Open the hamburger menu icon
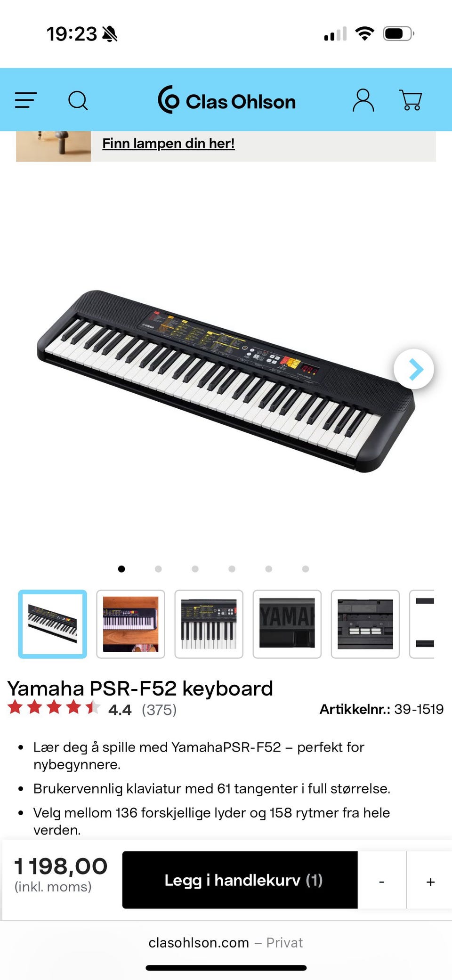 pyautogui.click(x=25, y=100)
